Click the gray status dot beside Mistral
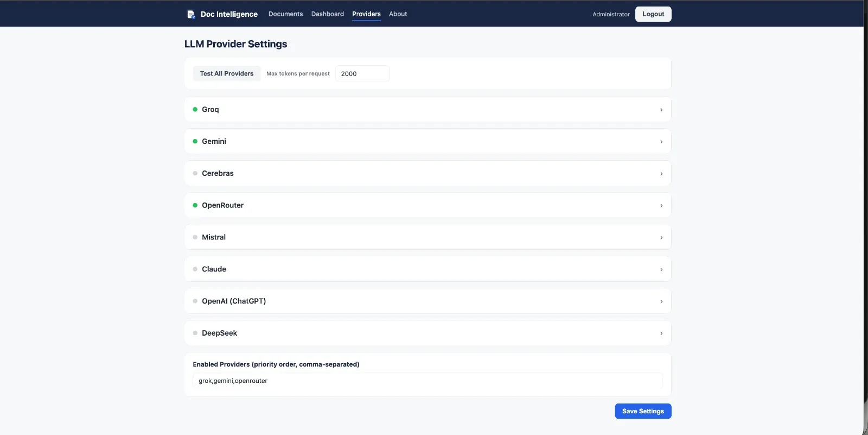The image size is (868, 435). (195, 237)
